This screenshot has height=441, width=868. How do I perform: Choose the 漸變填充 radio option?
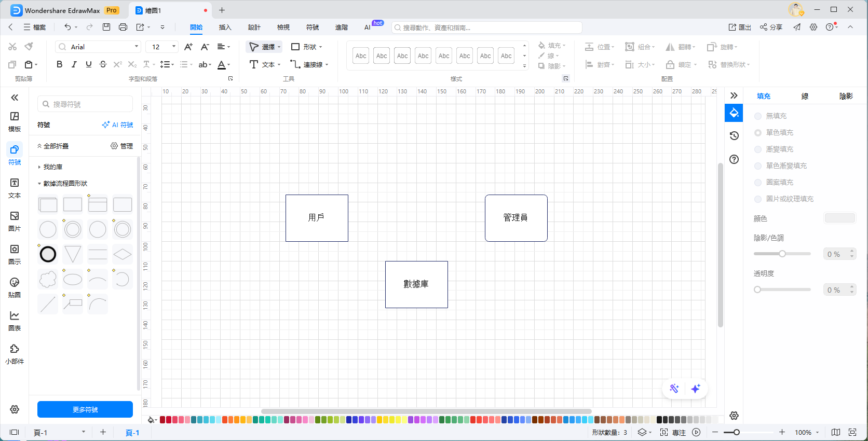(x=758, y=149)
